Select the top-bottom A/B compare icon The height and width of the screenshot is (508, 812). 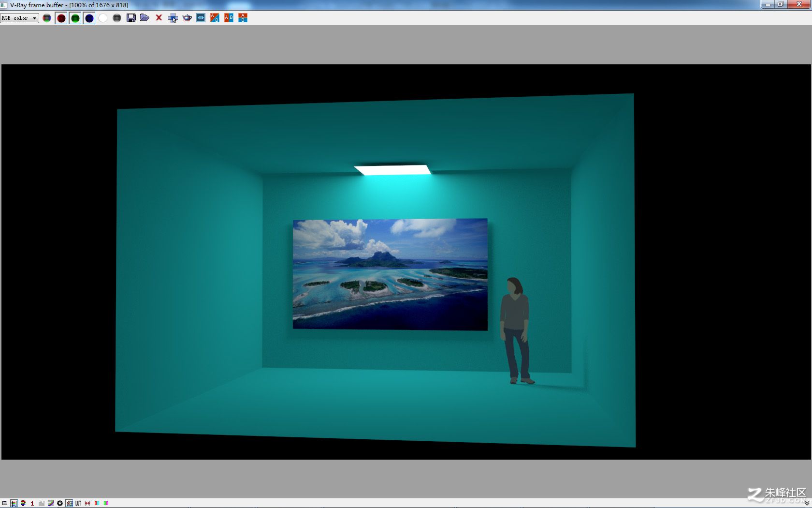coord(243,18)
